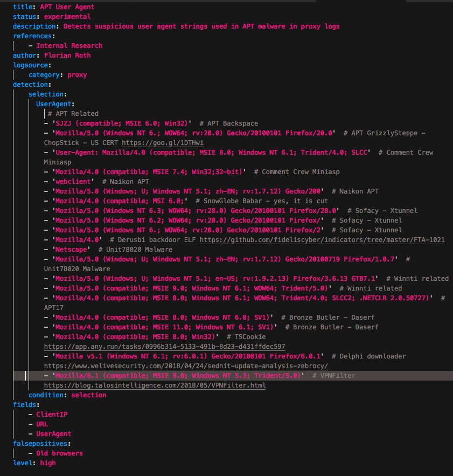Screen dimensions: 453x476
Task: Click the 'webclient' user agent string
Action: point(73,182)
